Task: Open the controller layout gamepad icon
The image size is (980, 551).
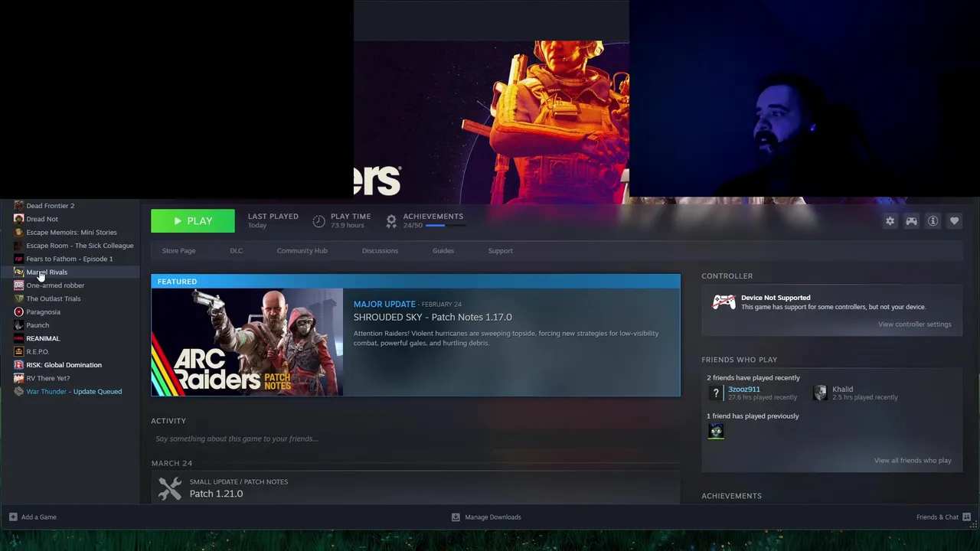Action: coord(911,221)
